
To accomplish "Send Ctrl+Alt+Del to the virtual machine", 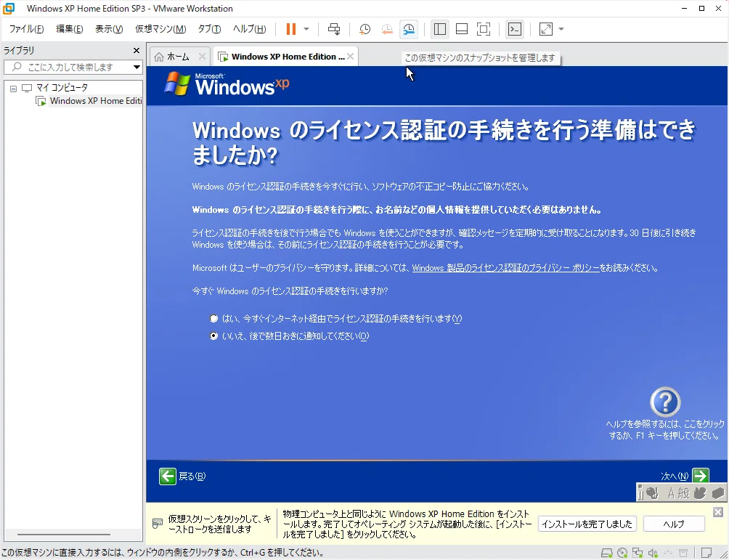I will point(334,29).
